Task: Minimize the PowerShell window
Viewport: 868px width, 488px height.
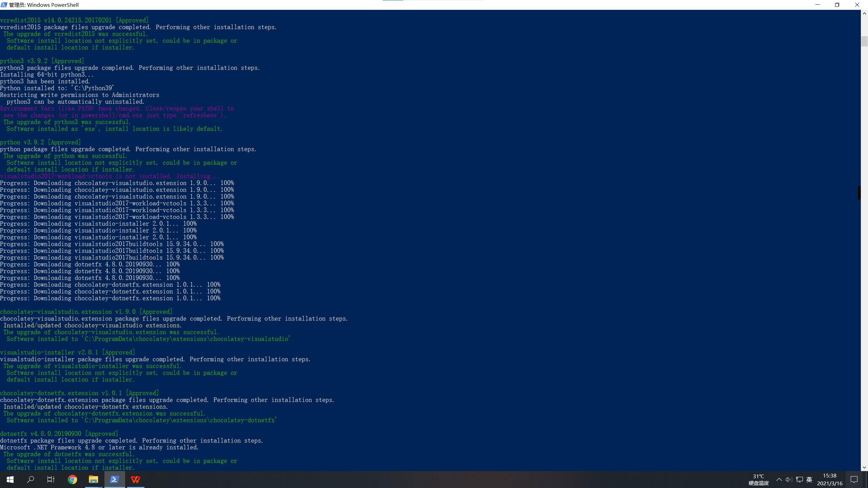Action: pos(817,5)
